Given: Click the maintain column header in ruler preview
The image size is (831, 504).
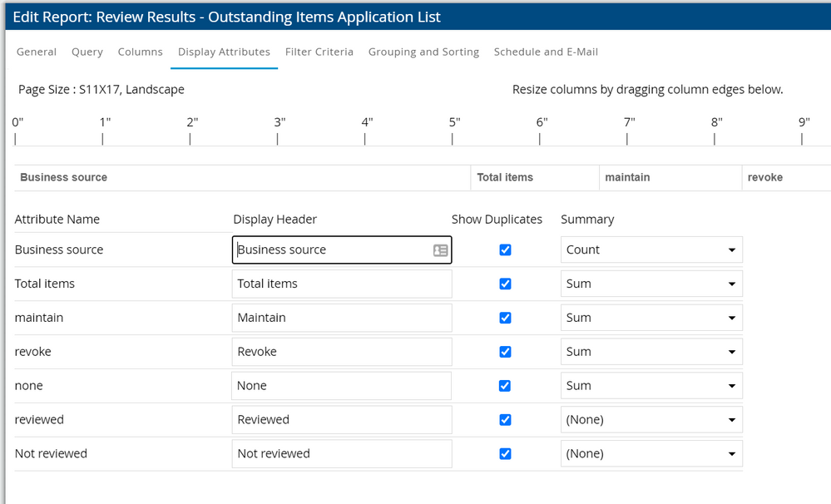Looking at the screenshot, I should pos(627,177).
